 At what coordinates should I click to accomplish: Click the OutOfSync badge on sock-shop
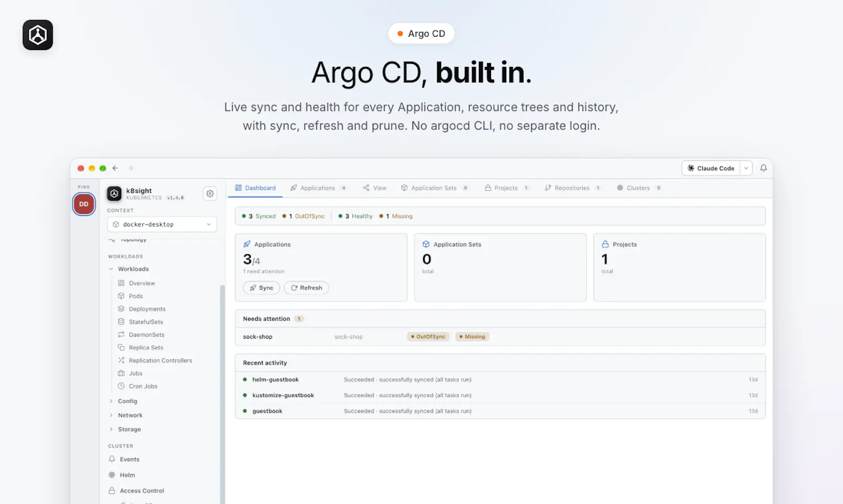pyautogui.click(x=428, y=337)
